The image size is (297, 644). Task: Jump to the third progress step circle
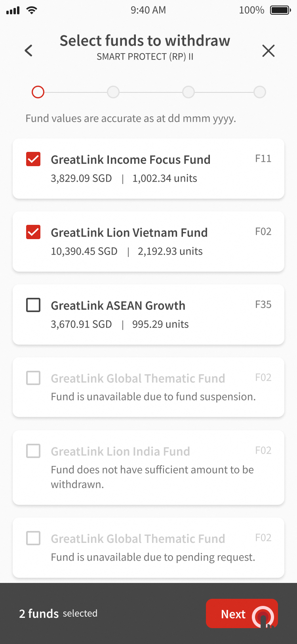[x=188, y=92]
